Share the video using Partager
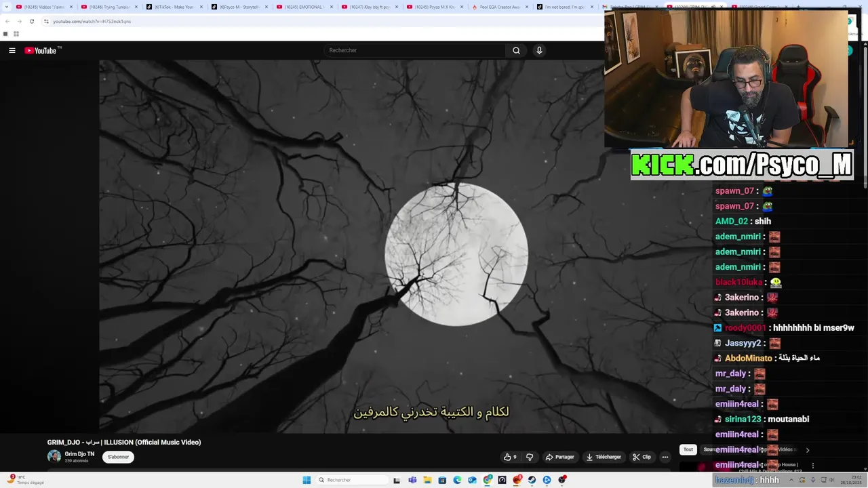 click(x=559, y=457)
